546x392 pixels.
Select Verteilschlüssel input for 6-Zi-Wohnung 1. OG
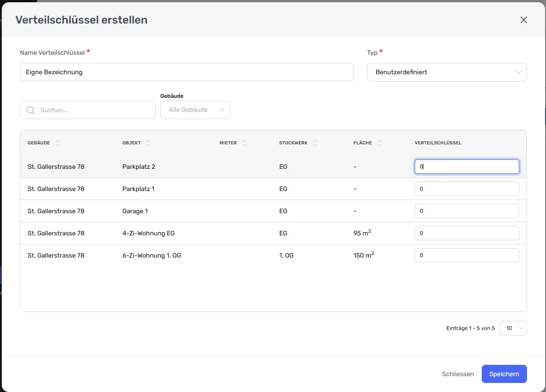467,255
